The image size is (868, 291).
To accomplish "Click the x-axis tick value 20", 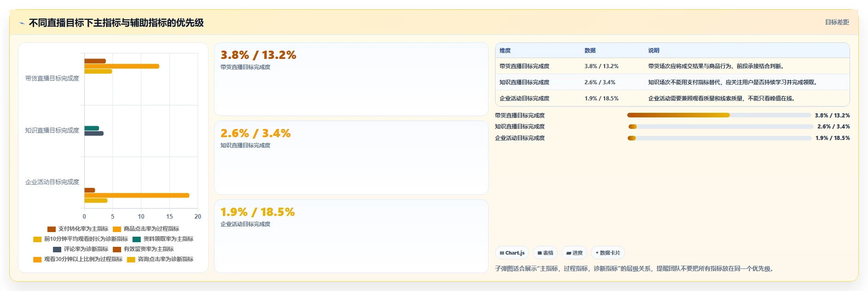I will click(x=198, y=216).
